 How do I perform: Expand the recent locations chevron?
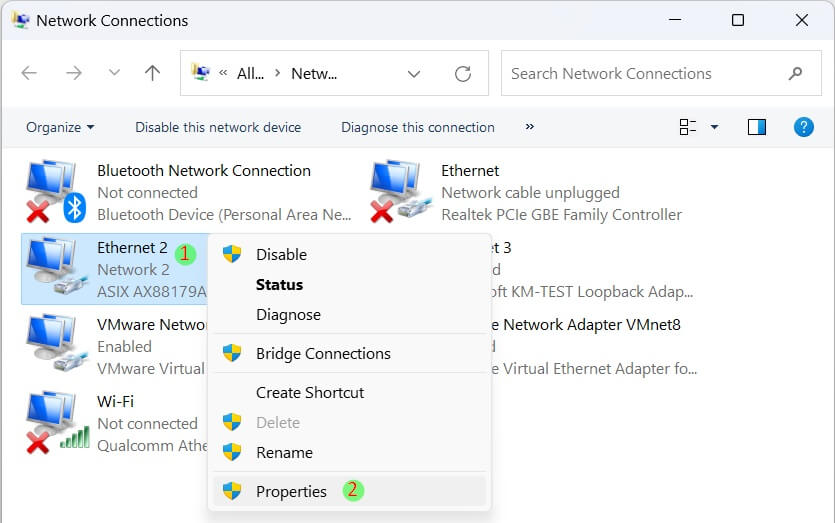pyautogui.click(x=114, y=74)
